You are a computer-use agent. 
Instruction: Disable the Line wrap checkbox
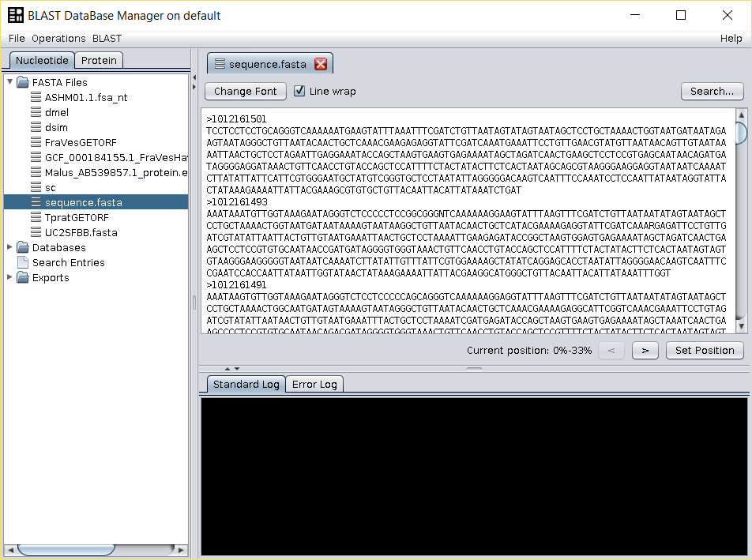coord(299,91)
